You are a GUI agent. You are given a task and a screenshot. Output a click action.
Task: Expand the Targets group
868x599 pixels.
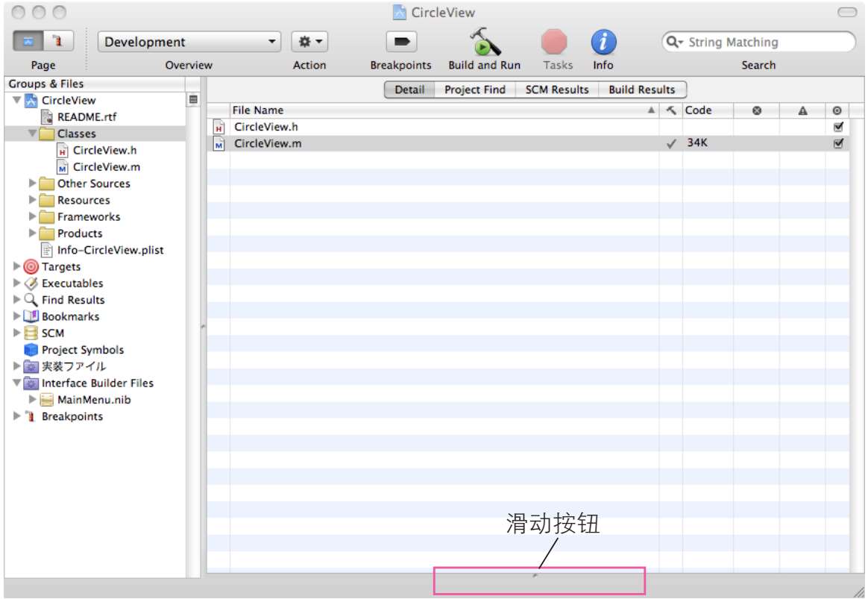pos(16,266)
